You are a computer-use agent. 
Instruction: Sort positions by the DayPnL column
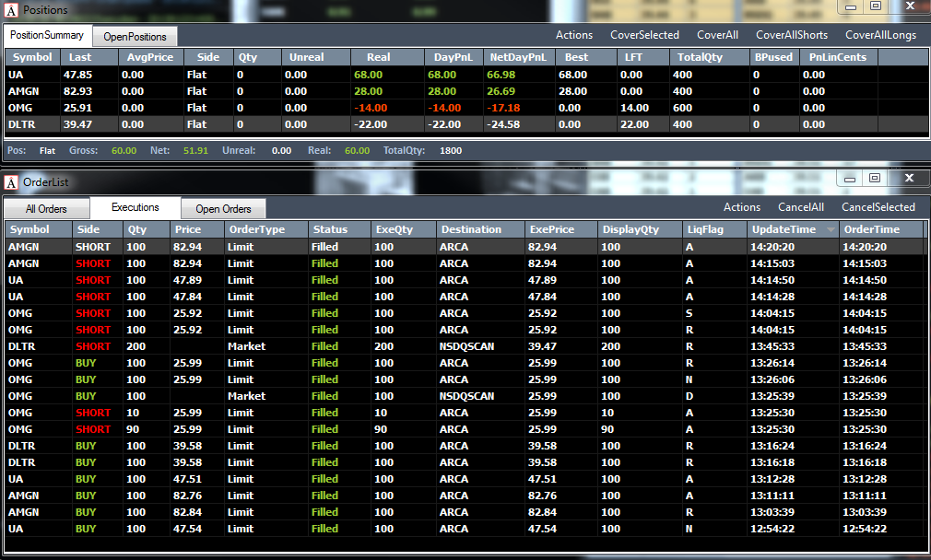(x=454, y=57)
